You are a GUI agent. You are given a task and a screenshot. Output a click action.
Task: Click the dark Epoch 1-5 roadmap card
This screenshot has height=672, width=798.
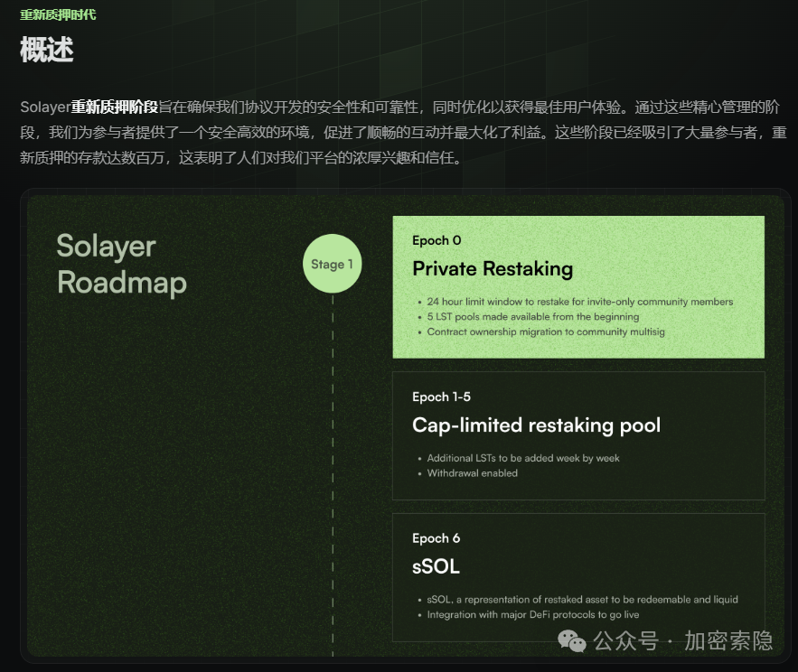click(578, 435)
